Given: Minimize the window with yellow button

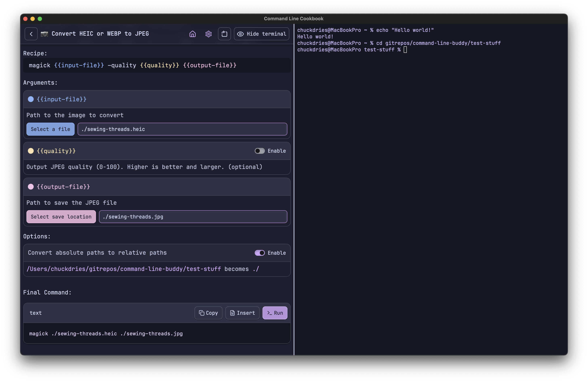Looking at the screenshot, I should coord(32,19).
